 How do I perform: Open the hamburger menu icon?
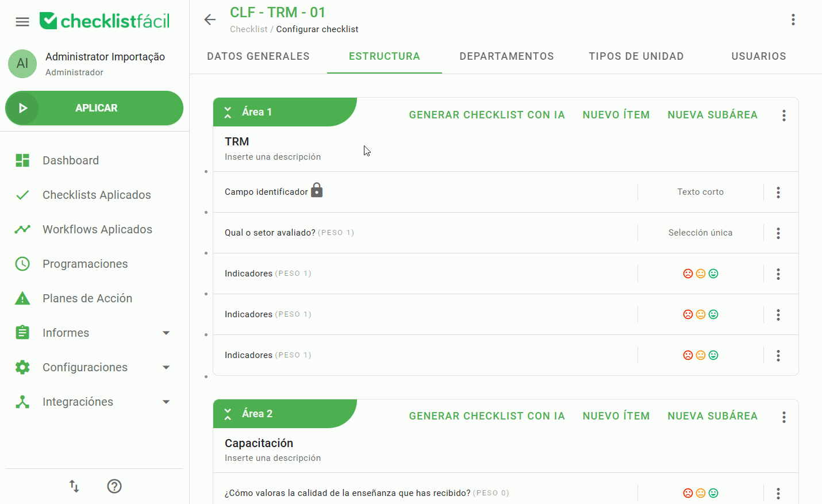(x=22, y=22)
